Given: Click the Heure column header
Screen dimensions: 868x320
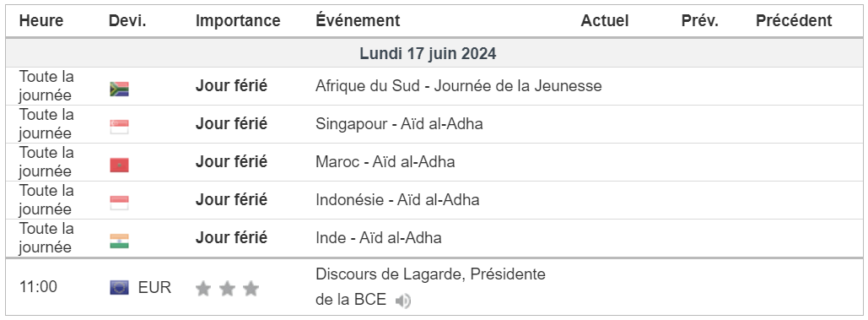Looking at the screenshot, I should click(41, 21).
